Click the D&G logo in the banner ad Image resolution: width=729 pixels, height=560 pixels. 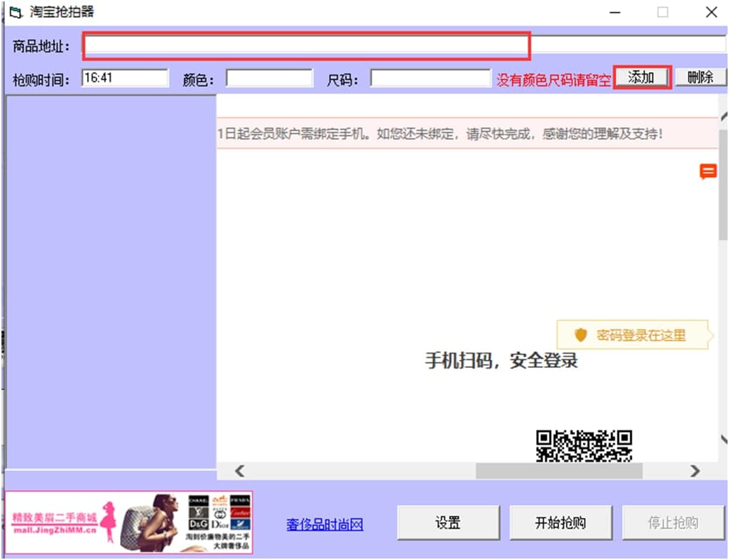click(198, 523)
